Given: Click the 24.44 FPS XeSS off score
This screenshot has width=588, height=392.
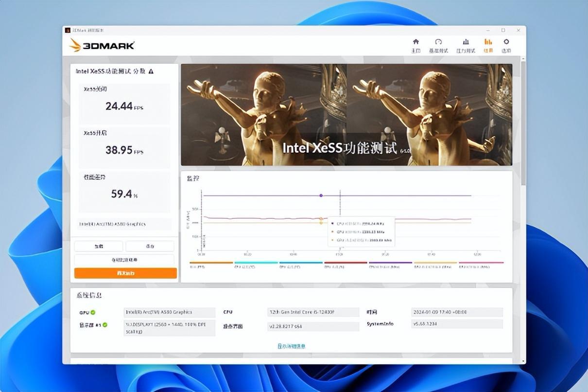Looking at the screenshot, I should 124,106.
